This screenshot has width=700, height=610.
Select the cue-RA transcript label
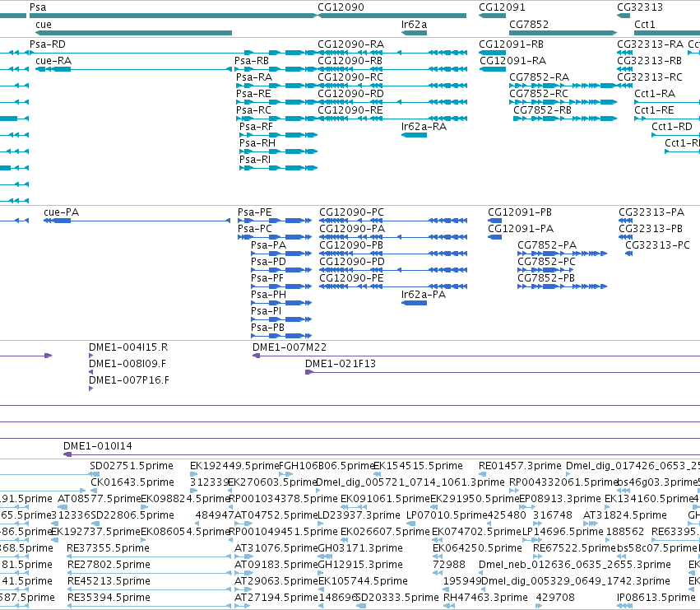tap(53, 61)
